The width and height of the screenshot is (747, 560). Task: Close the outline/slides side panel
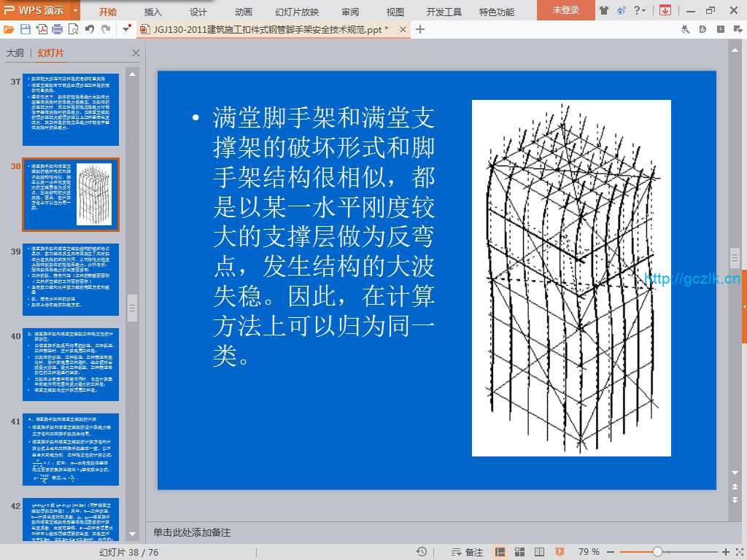[x=136, y=53]
